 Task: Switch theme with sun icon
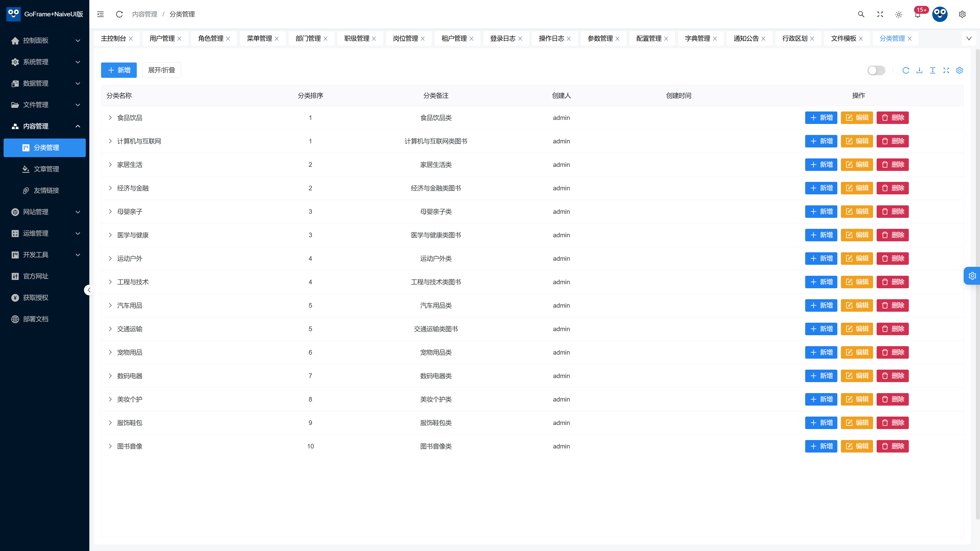tap(899, 14)
